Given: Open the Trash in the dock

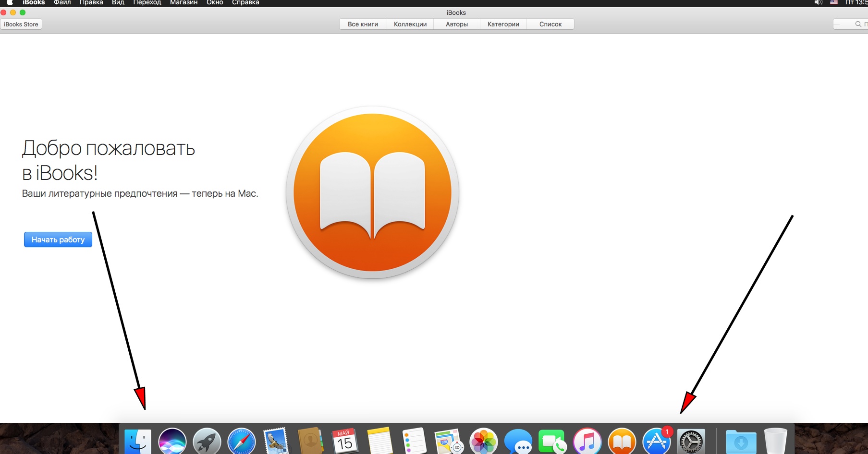Looking at the screenshot, I should tap(775, 442).
